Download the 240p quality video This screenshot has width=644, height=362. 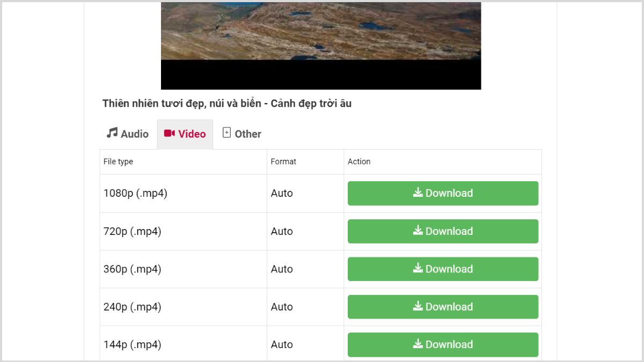443,306
